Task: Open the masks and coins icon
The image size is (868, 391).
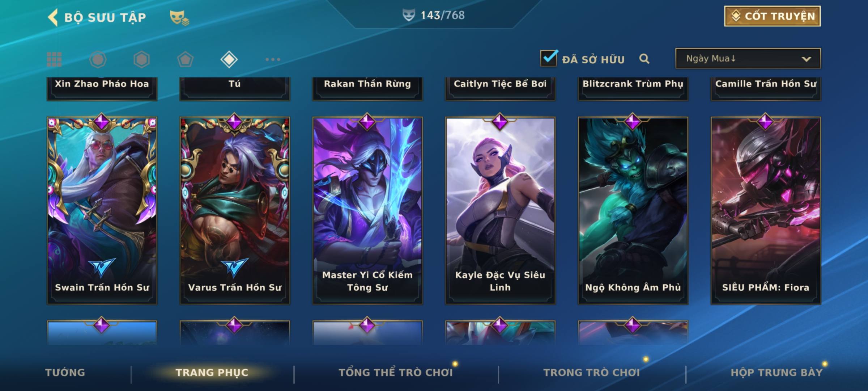Action: pos(179,18)
